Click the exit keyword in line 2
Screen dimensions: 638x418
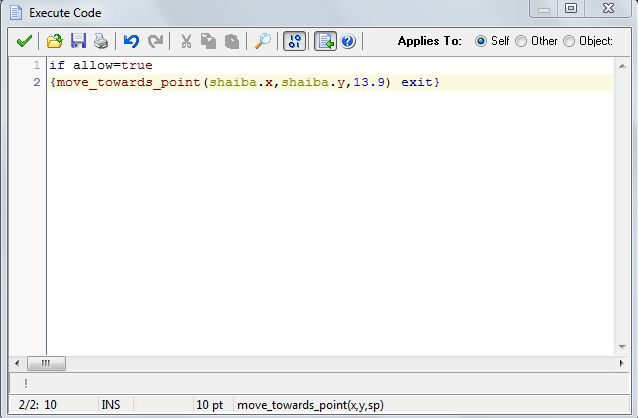(417, 83)
